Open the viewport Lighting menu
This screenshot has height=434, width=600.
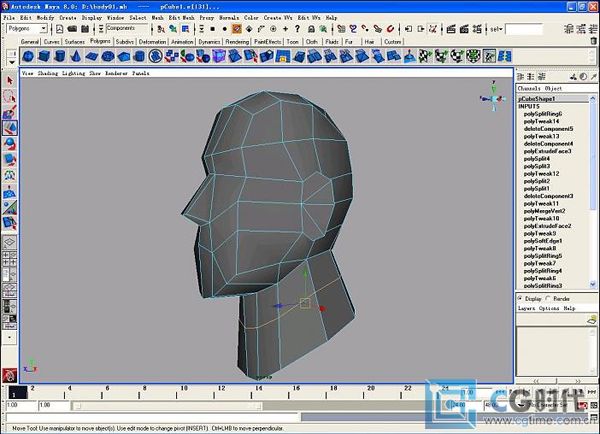coord(73,73)
